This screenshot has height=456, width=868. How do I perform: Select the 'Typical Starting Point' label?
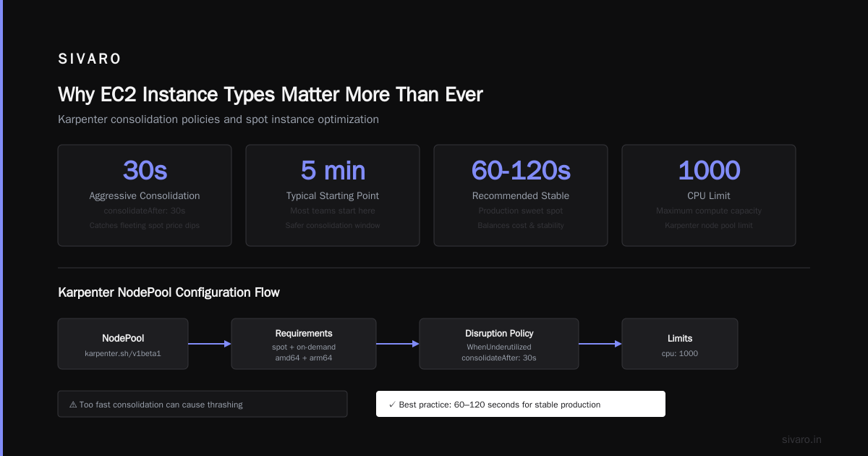pyautogui.click(x=333, y=195)
